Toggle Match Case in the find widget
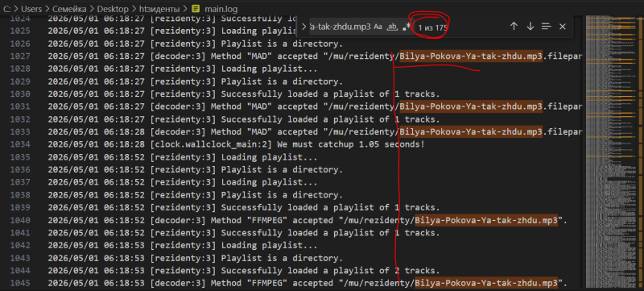Image resolution: width=644 pixels, height=291 pixels. [x=378, y=27]
